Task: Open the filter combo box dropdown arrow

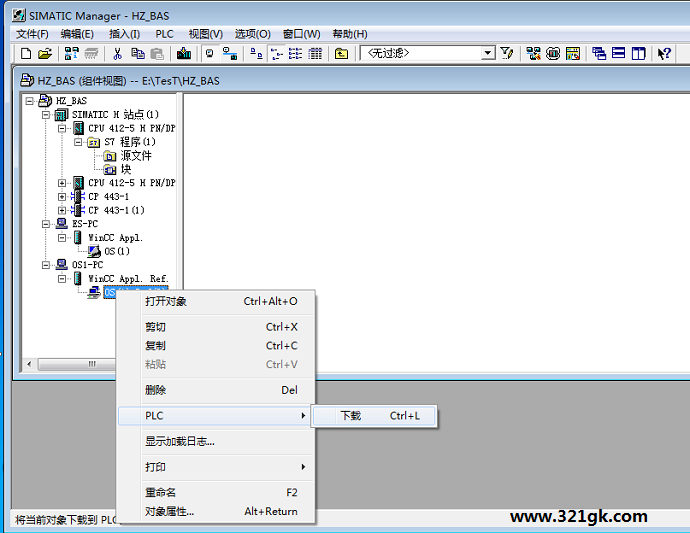Action: 488,54
